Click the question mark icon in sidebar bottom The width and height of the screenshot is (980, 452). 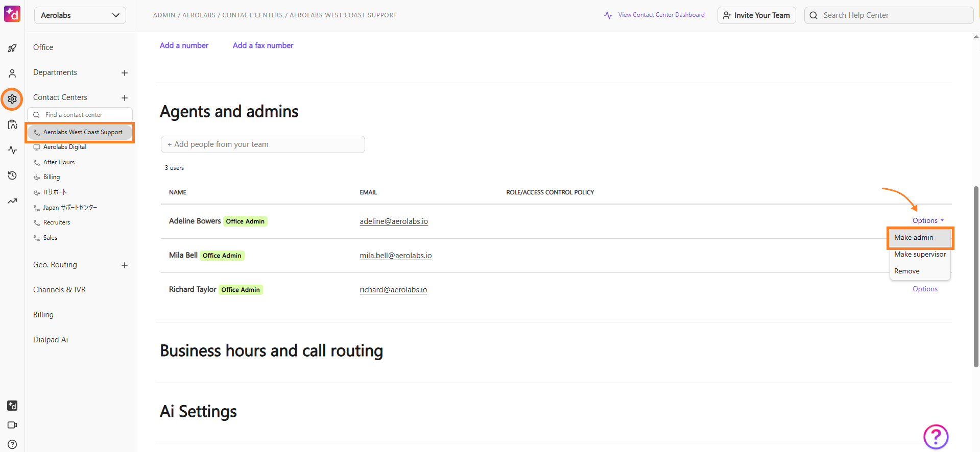(12, 444)
